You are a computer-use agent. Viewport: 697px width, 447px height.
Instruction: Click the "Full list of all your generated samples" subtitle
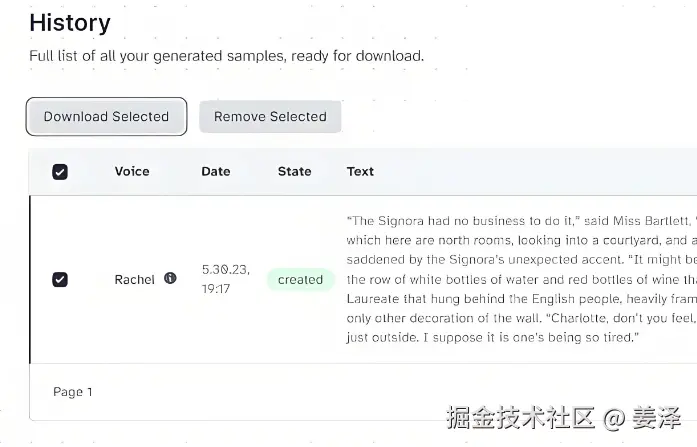226,56
